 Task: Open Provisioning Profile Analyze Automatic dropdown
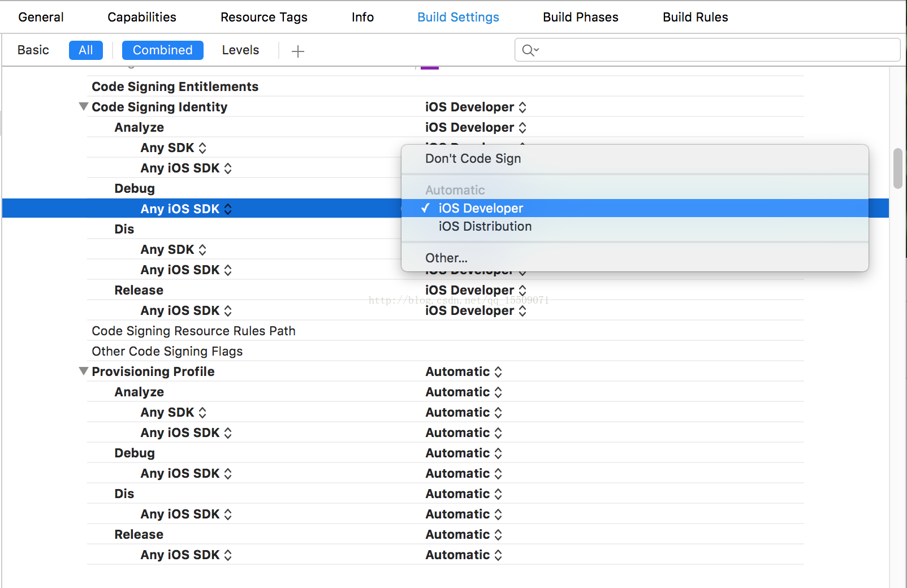pyautogui.click(x=464, y=392)
